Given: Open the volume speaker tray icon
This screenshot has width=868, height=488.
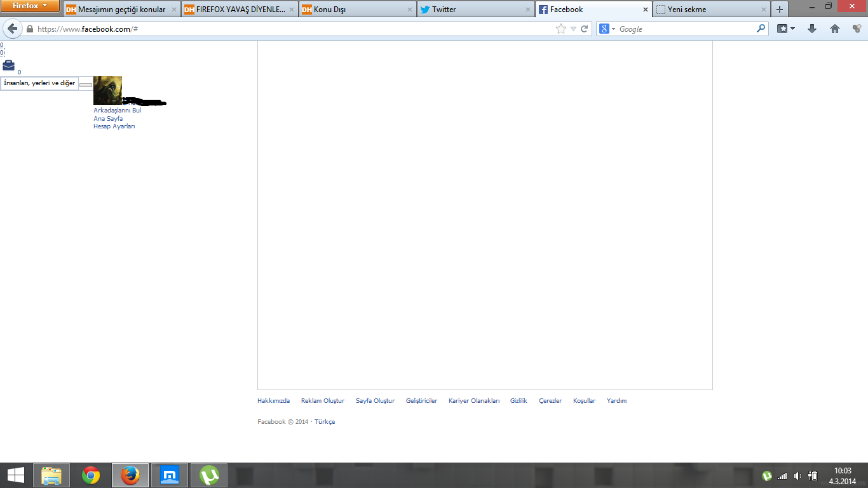Looking at the screenshot, I should click(x=797, y=475).
